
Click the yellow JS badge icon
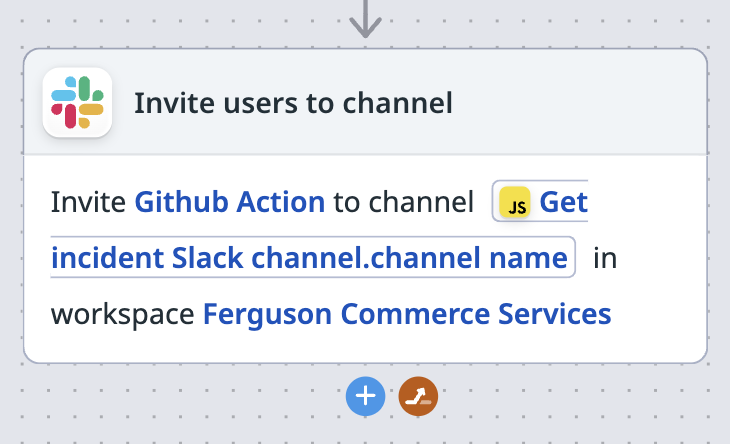516,204
